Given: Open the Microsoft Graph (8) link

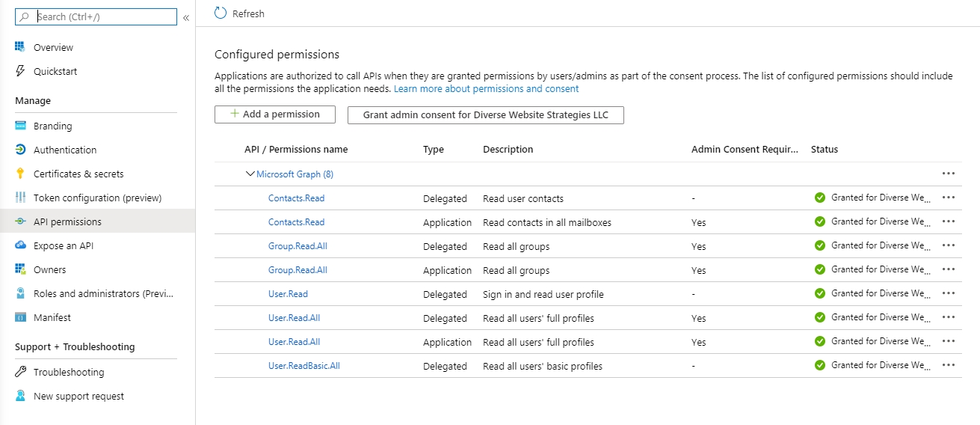Looking at the screenshot, I should tap(295, 174).
